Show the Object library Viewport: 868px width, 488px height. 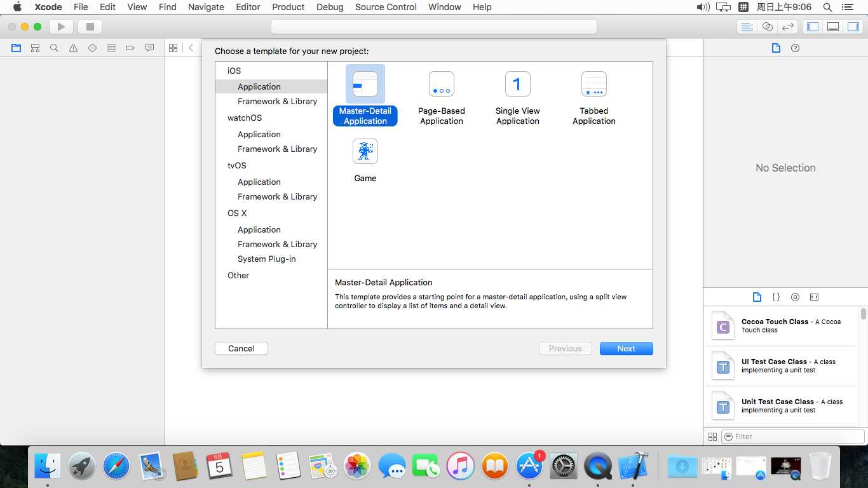(795, 297)
